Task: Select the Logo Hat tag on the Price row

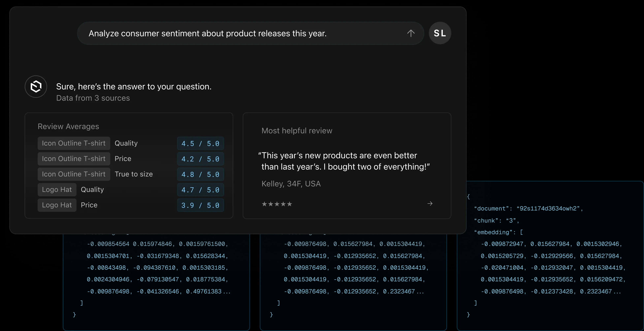Action: click(x=57, y=205)
